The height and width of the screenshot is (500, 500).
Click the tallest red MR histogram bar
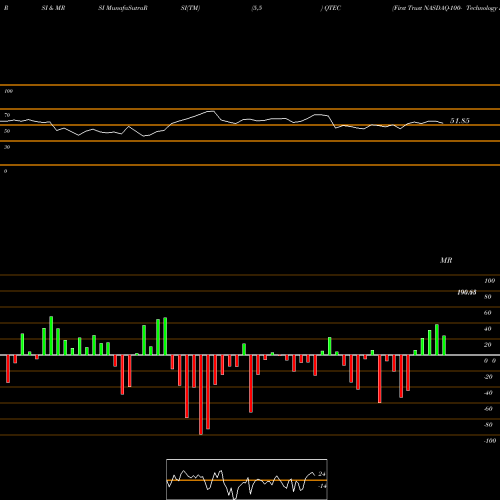[x=201, y=395]
